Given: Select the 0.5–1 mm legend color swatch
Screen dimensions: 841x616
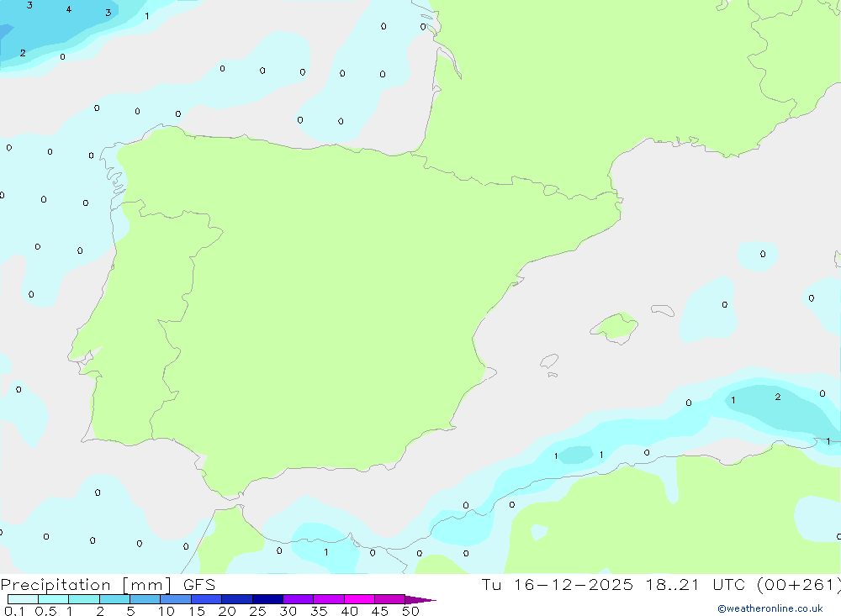Looking at the screenshot, I should (x=53, y=599).
